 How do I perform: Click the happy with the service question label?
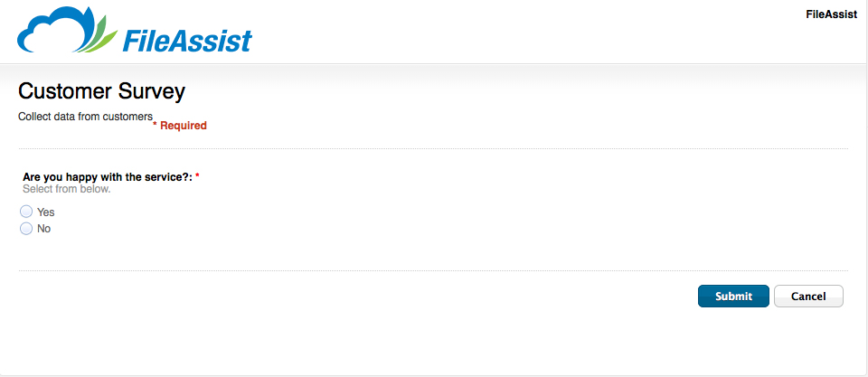pyautogui.click(x=108, y=177)
